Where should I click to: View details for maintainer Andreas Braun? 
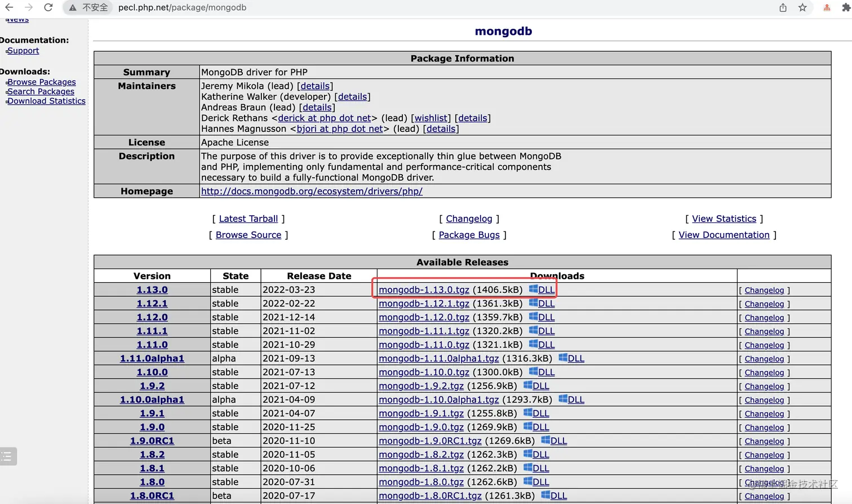pyautogui.click(x=317, y=108)
